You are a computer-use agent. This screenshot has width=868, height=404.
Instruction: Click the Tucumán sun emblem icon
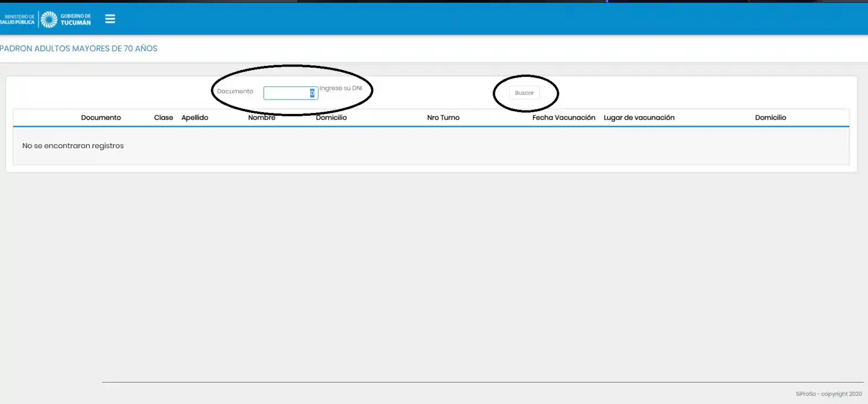[49, 19]
